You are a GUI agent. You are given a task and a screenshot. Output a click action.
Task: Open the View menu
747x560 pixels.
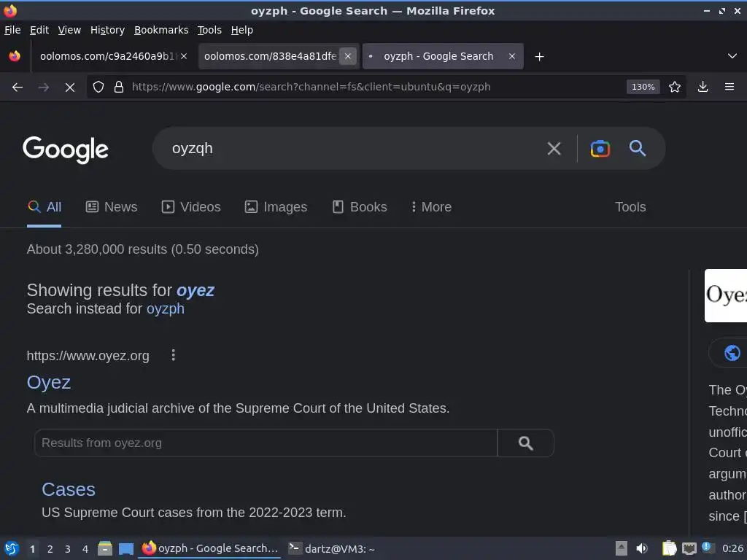click(69, 30)
